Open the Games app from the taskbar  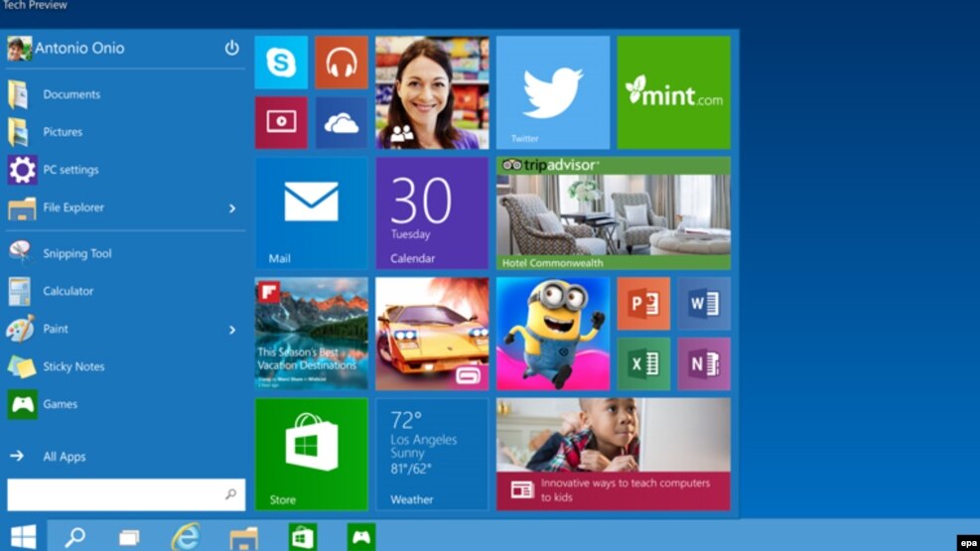(361, 537)
